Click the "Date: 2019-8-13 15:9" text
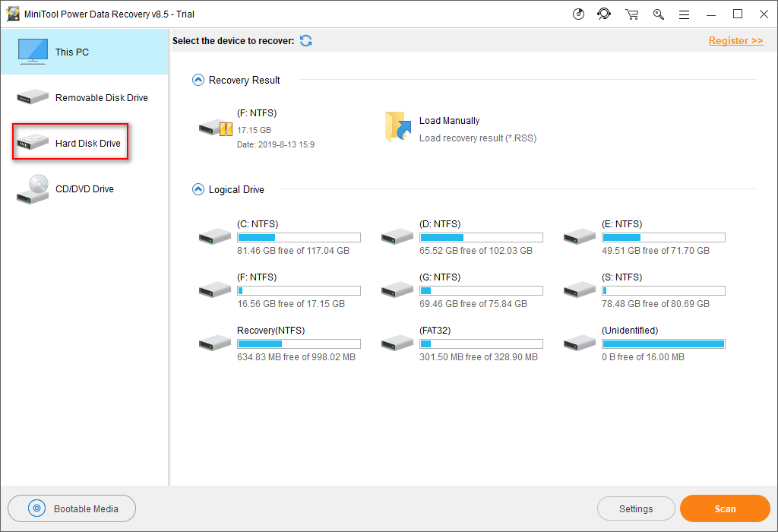 (276, 144)
